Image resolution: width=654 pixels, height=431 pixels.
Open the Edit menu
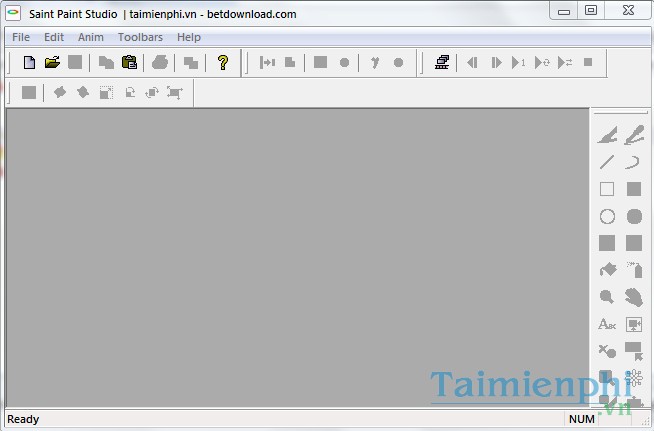coord(54,37)
